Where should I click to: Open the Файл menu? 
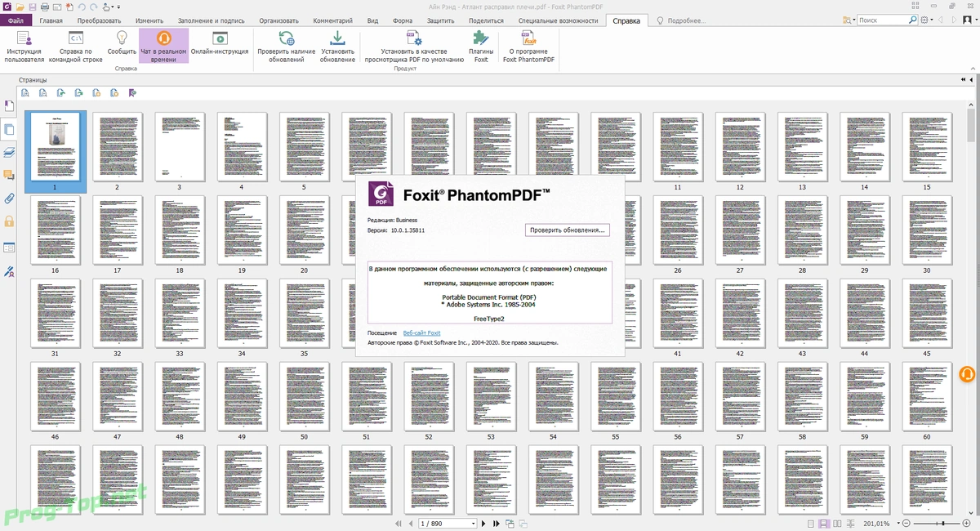(x=16, y=20)
